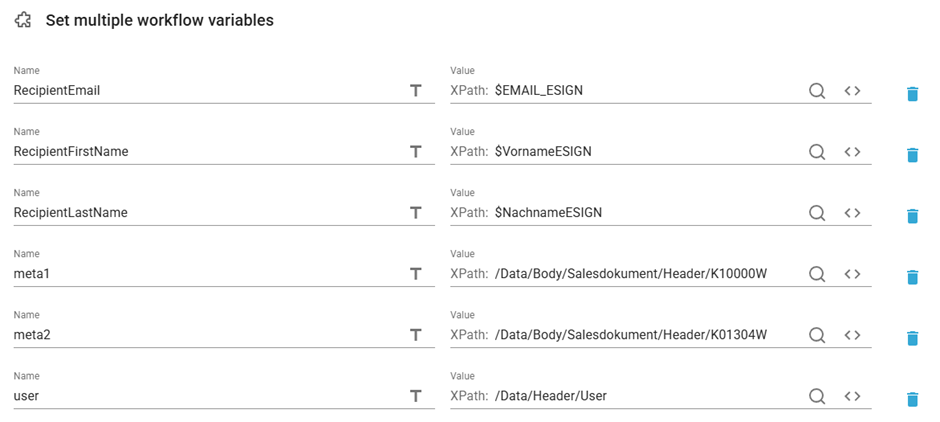Open XPath search for the user value
940x422 pixels.
pyautogui.click(x=817, y=396)
